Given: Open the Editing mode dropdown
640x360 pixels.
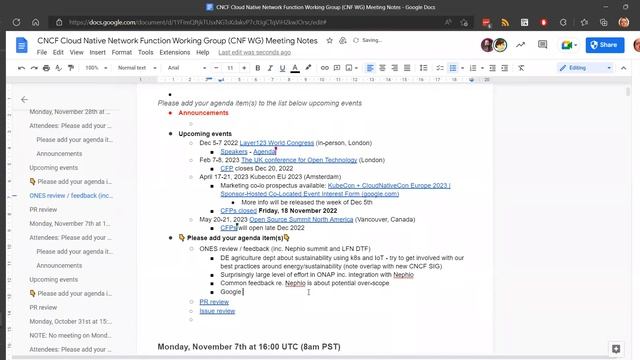Looking at the screenshot, I should [x=586, y=68].
